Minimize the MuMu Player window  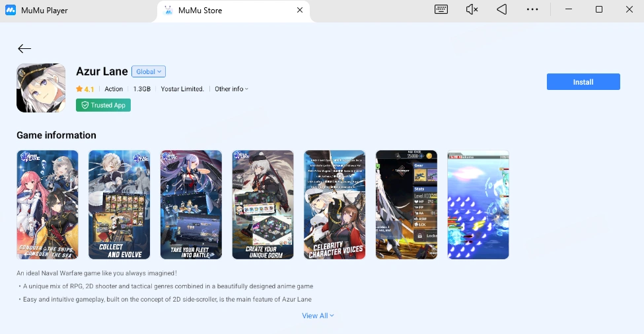point(569,9)
